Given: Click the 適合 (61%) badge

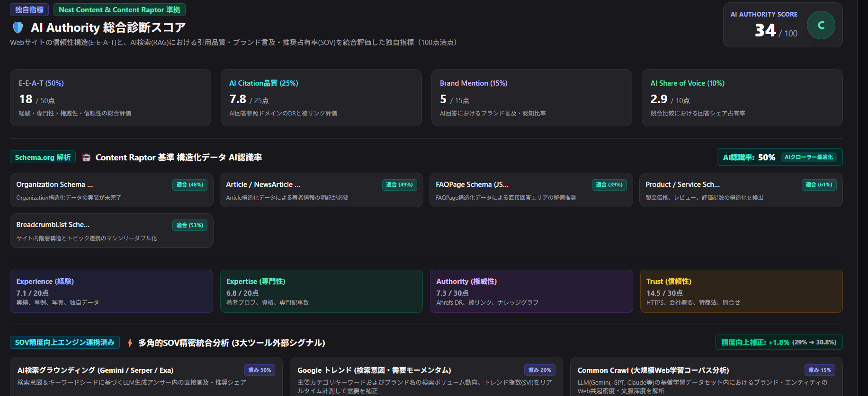Looking at the screenshot, I should pos(819,185).
